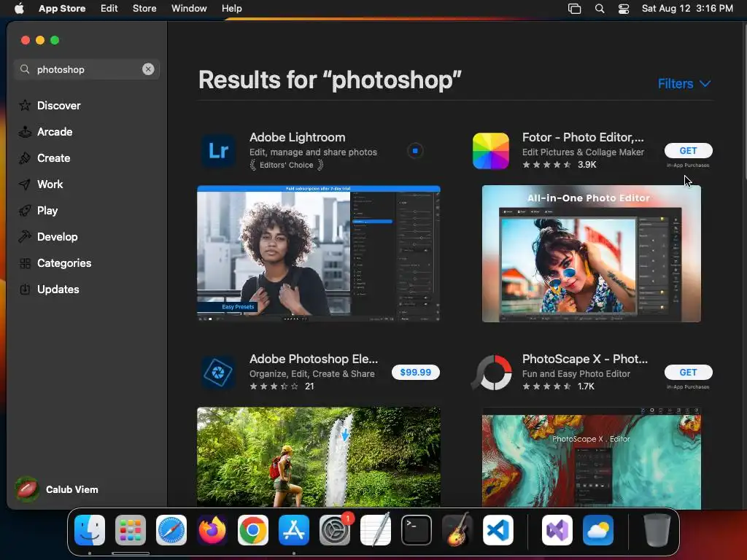
Task: Expand the Filters dropdown
Action: tap(684, 83)
